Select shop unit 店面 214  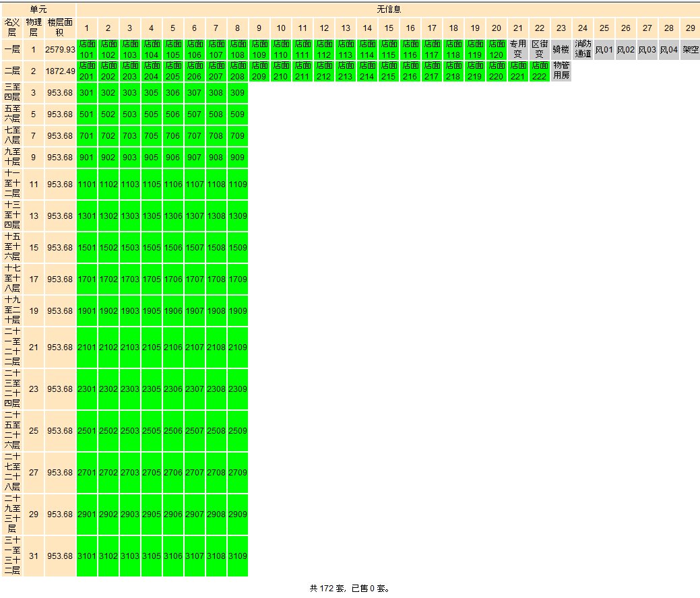[367, 71]
